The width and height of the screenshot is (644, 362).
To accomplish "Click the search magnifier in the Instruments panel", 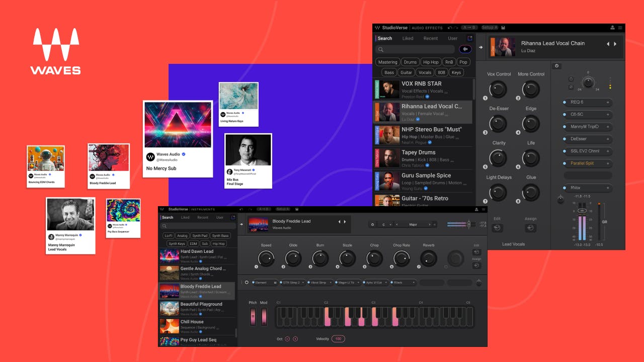I will point(164,227).
